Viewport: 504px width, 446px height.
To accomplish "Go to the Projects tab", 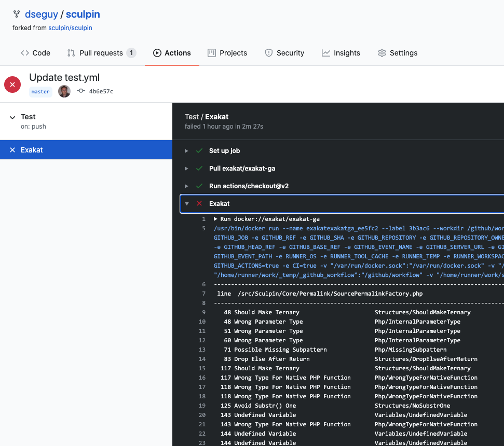I will point(227,53).
